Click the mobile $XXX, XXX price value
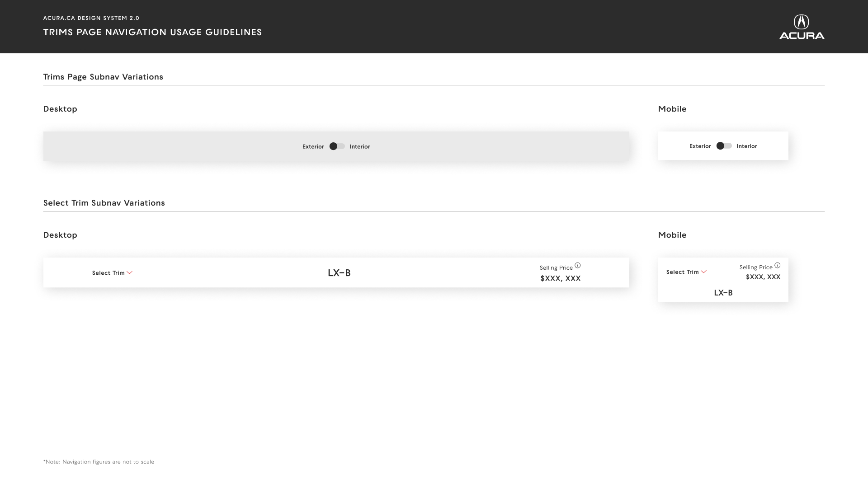Image resolution: width=868 pixels, height=488 pixels. point(763,277)
